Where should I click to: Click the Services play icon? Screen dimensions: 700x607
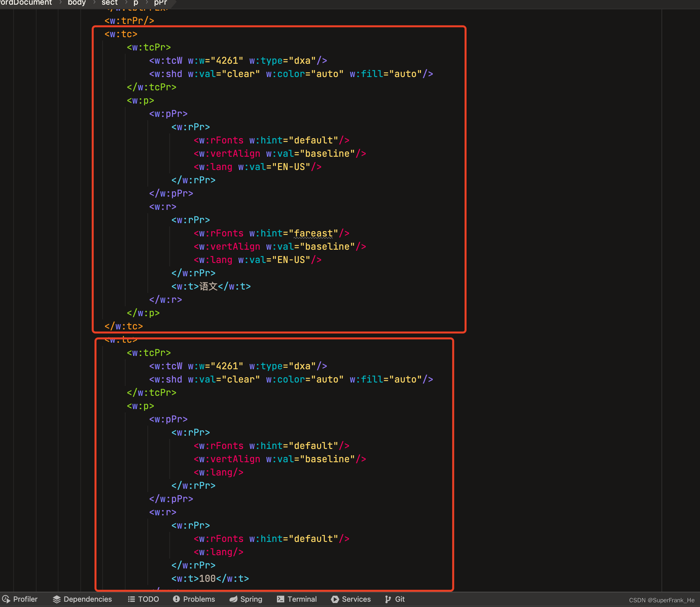pos(335,599)
